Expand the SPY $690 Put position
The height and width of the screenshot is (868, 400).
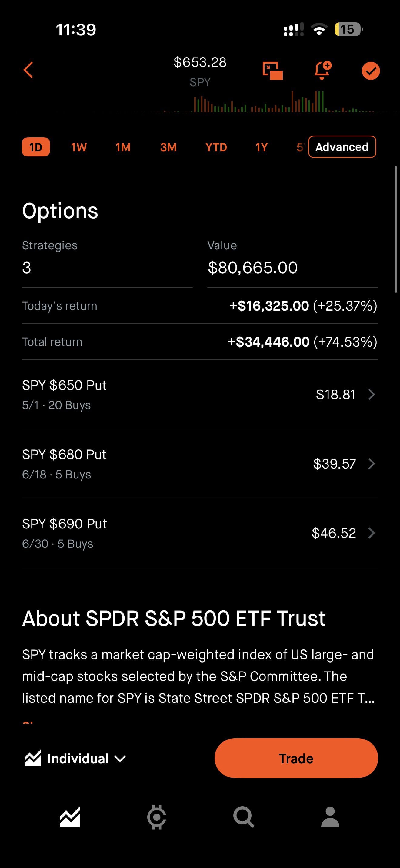tap(200, 533)
